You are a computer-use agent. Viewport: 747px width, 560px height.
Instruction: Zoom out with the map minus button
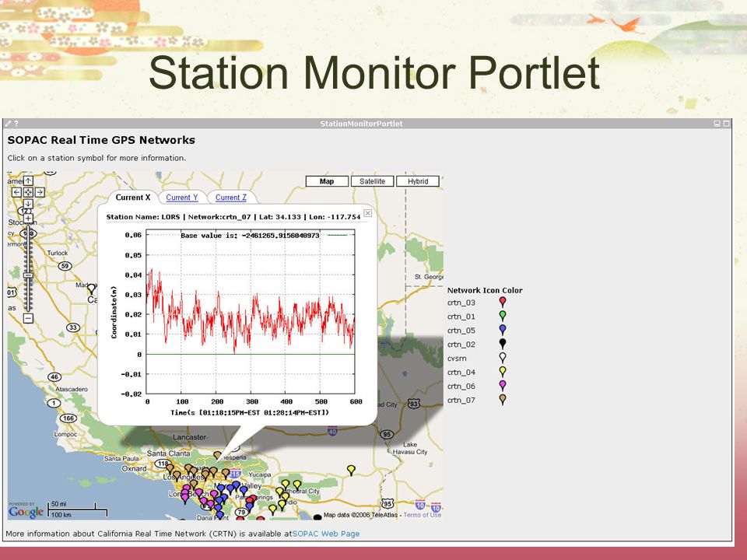28,318
